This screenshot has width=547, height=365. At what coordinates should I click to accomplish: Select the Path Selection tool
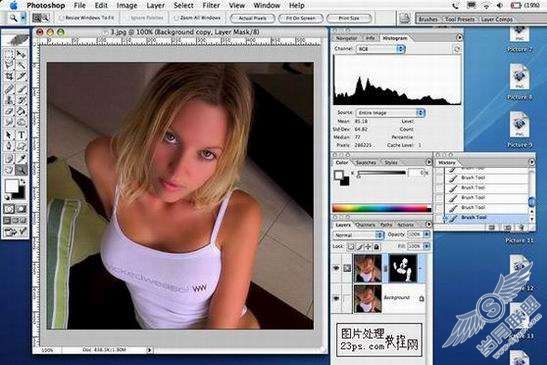tap(9, 135)
